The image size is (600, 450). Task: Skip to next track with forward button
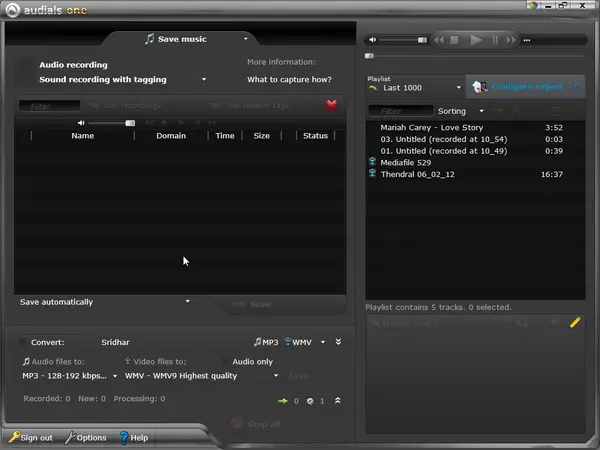pyautogui.click(x=511, y=40)
